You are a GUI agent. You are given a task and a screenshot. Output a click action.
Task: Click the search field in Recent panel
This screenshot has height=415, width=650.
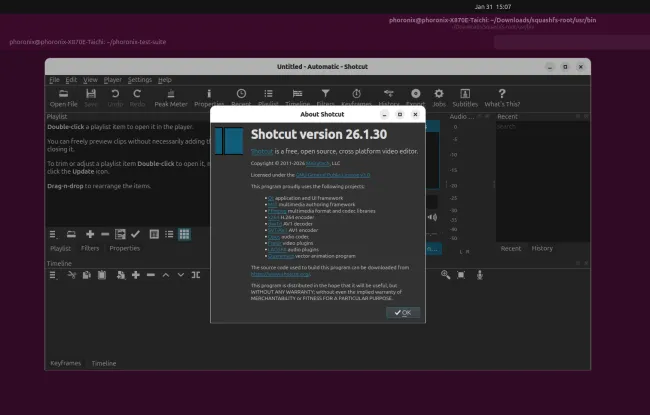pos(542,126)
